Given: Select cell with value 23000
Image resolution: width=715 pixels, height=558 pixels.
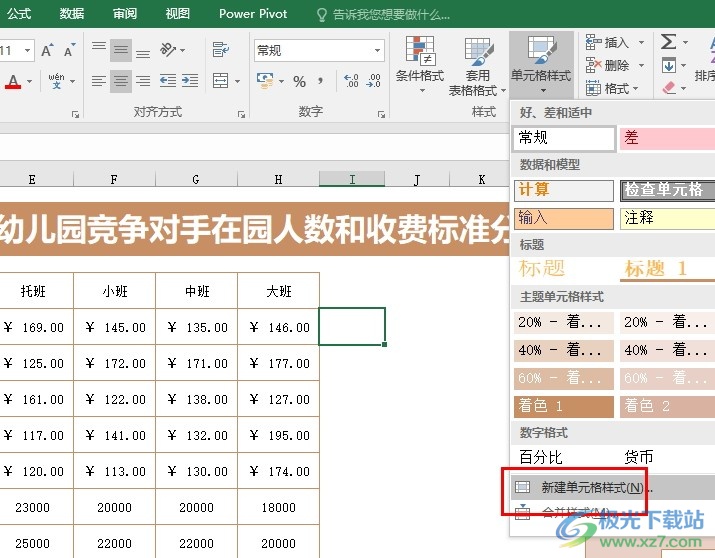Looking at the screenshot, I should 36,507.
